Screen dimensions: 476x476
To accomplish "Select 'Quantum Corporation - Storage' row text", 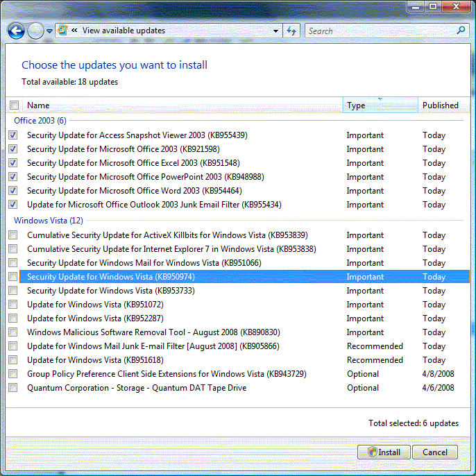I will [137, 388].
